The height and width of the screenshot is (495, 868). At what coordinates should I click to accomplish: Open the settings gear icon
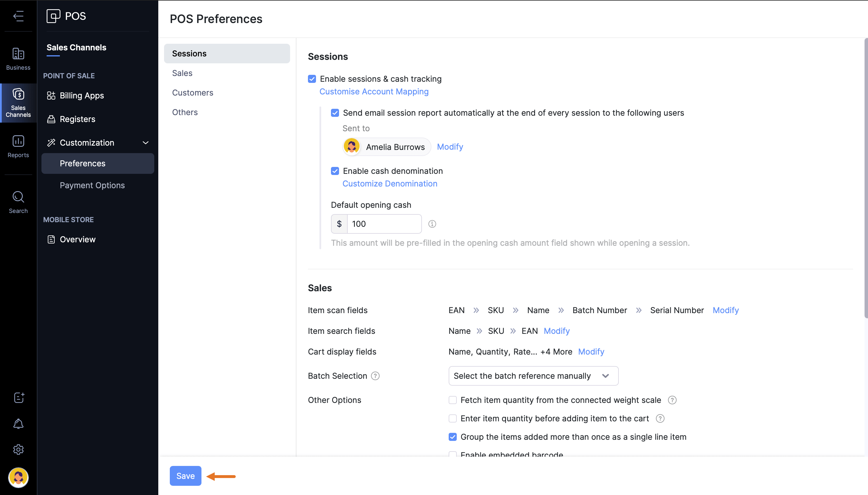tap(18, 450)
